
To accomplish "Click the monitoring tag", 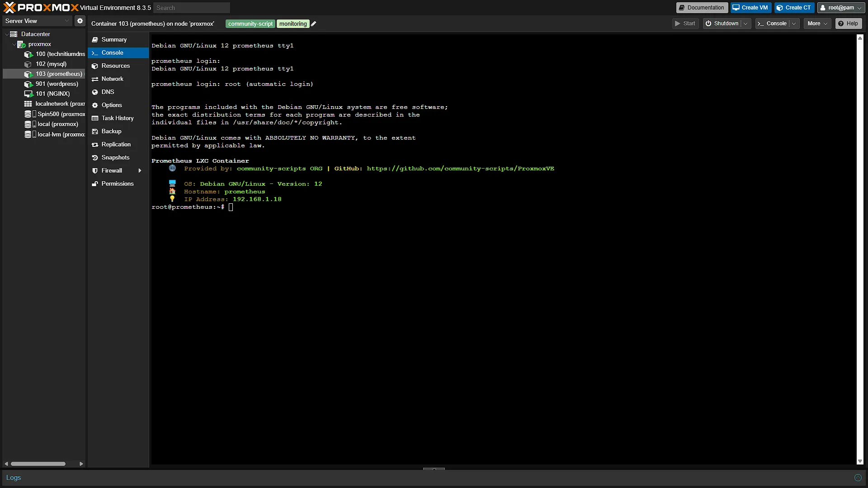I will pos(293,24).
